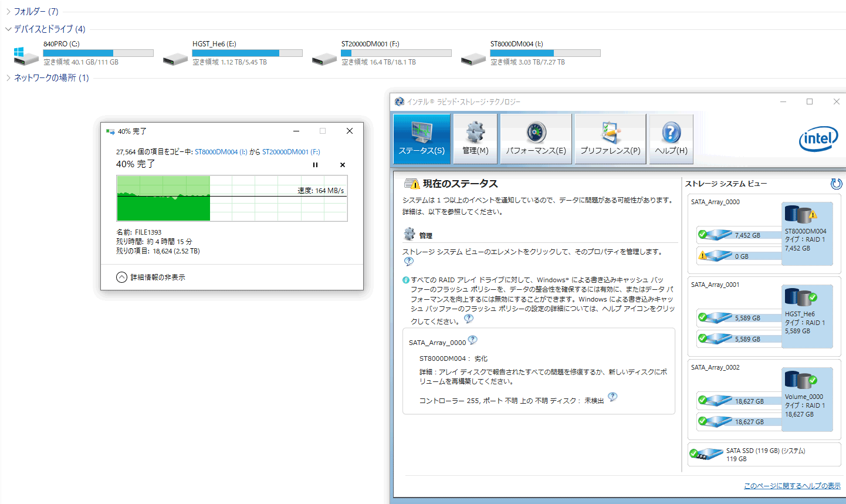Click the 残りの項目: 18,624 (2.52 TB) line
Image resolution: width=846 pixels, height=504 pixels.
pyautogui.click(x=158, y=251)
